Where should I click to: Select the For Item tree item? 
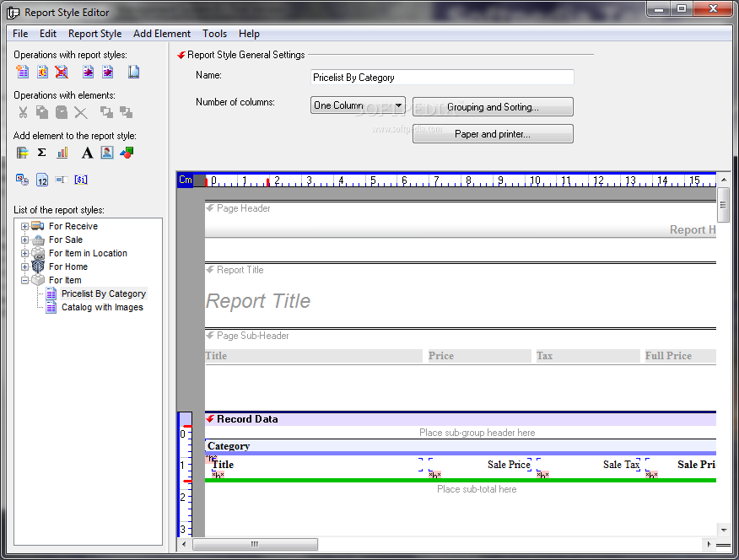pyautogui.click(x=65, y=280)
